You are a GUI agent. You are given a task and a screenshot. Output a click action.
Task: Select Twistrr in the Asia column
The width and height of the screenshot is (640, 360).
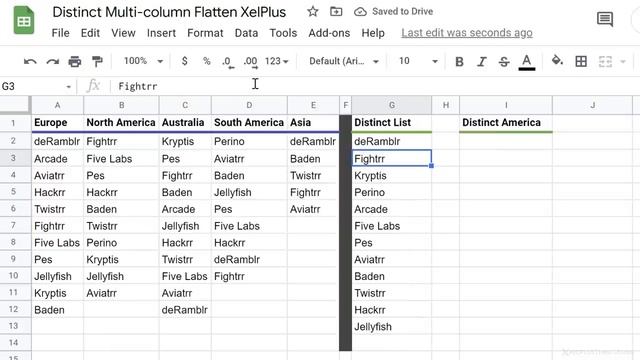[313, 176]
